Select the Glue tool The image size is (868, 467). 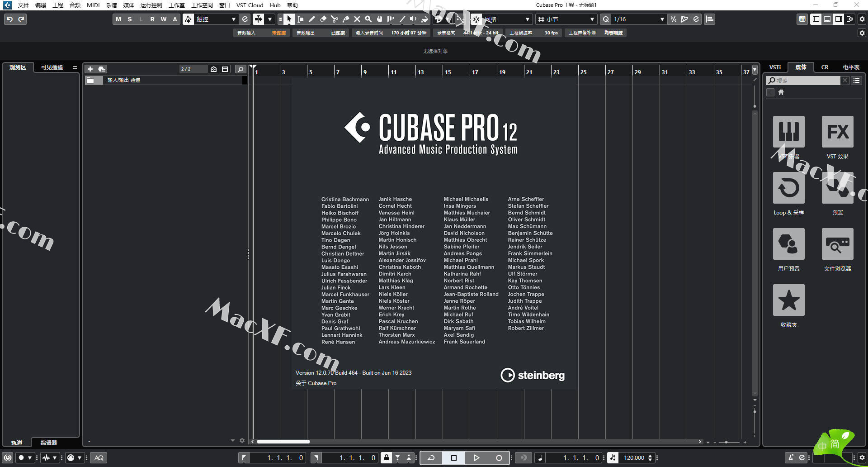(346, 19)
